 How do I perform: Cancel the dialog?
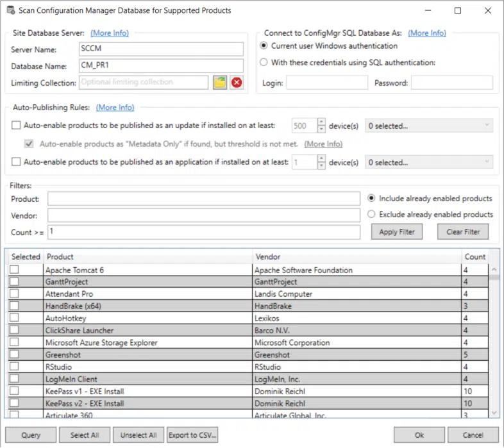coord(473,435)
